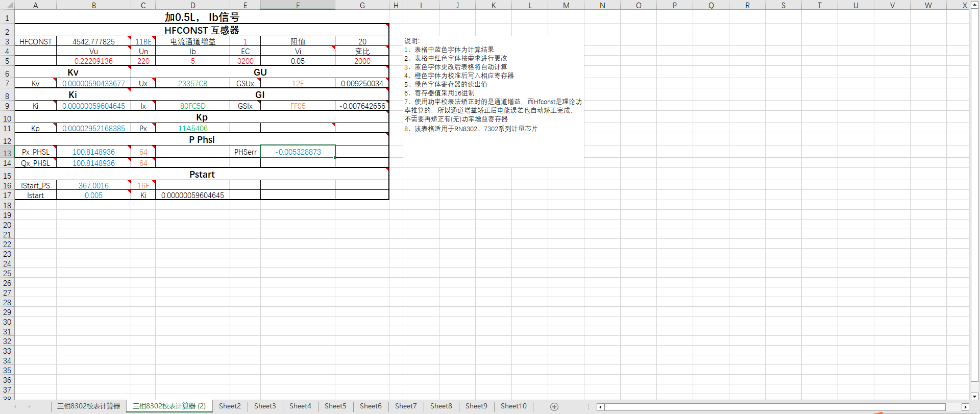Viewport: 980px width, 414px height.
Task: Select Px register value 11A5406
Action: (x=192, y=128)
